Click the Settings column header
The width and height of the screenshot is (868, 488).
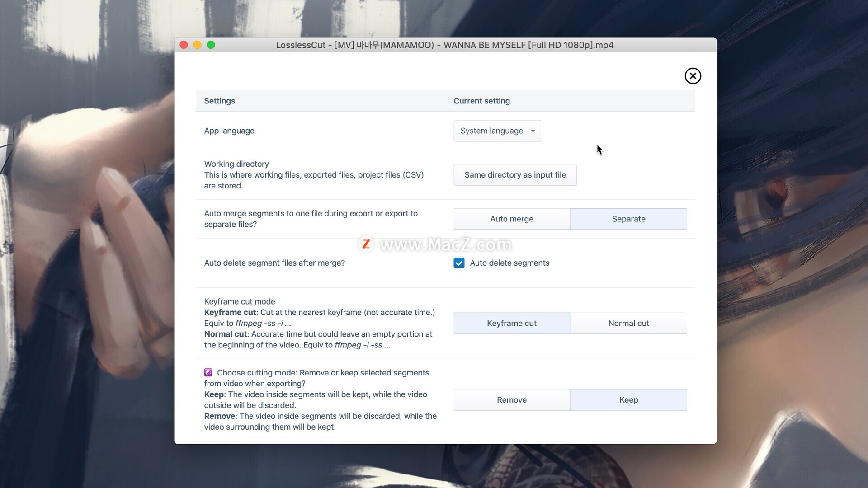tap(219, 101)
